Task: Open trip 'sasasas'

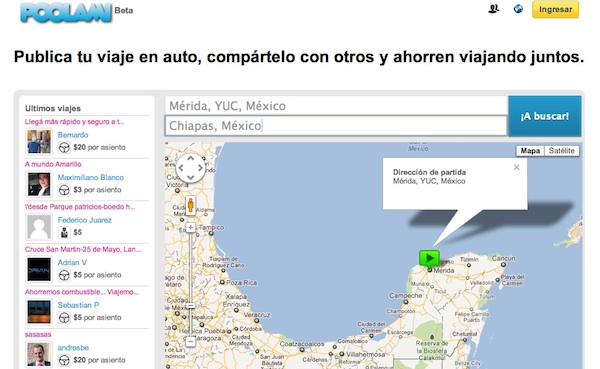Action: (x=38, y=334)
